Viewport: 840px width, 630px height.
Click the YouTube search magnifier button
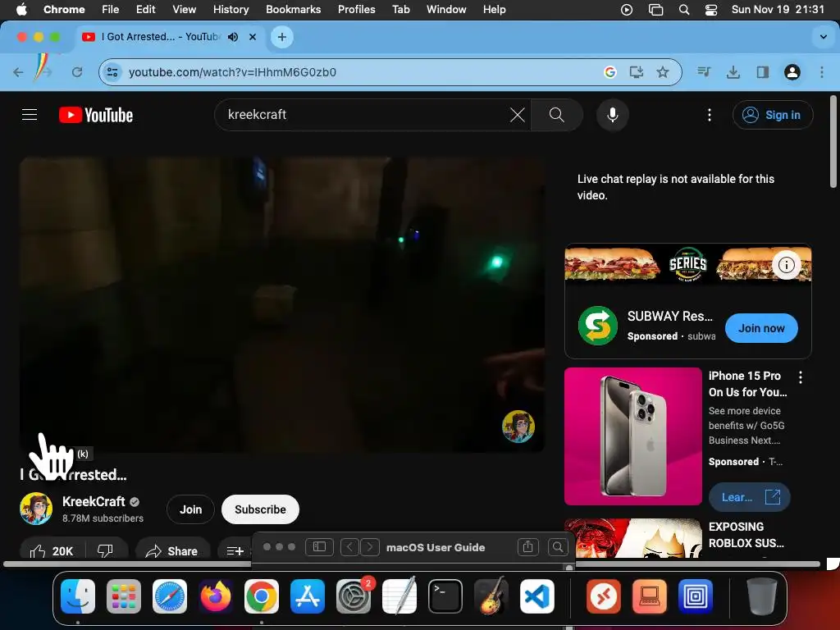(557, 115)
